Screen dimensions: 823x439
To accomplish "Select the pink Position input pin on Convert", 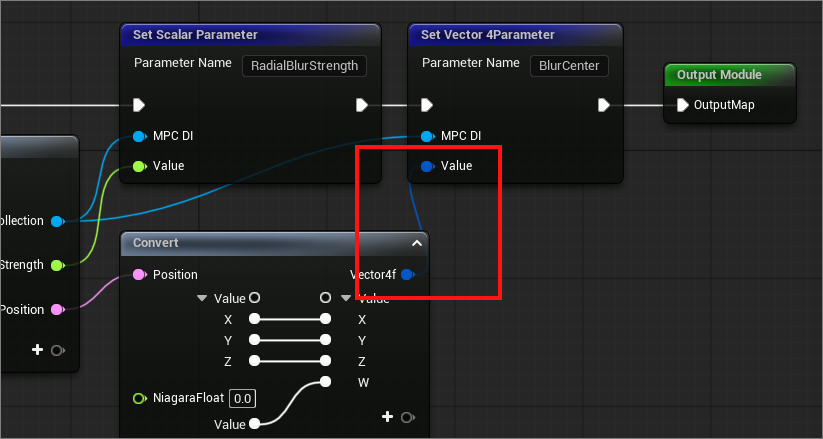I will (x=139, y=274).
